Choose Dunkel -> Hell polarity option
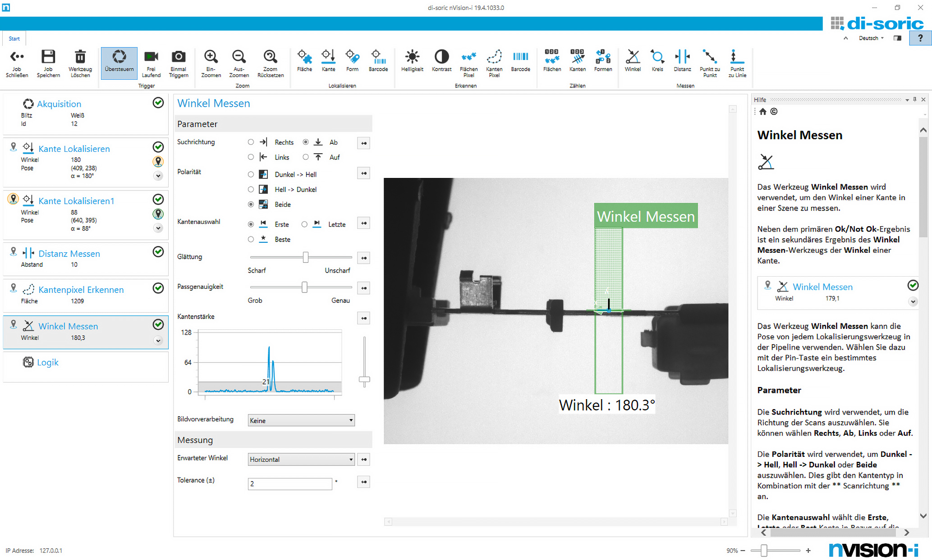This screenshot has width=932, height=560. 251,174
